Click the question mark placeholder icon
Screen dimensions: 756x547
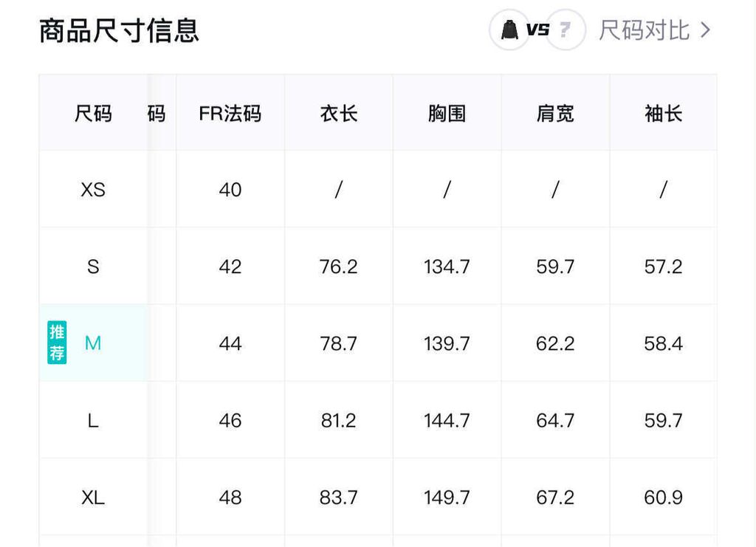coord(566,30)
